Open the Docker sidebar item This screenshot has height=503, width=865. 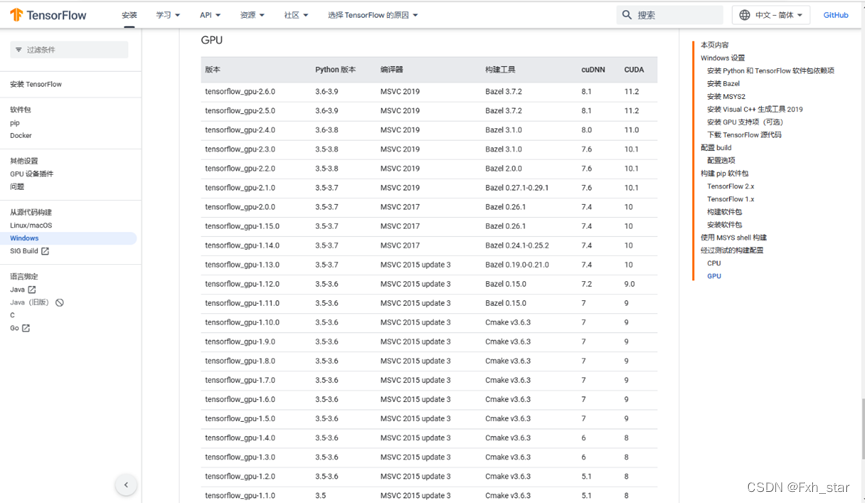click(21, 136)
